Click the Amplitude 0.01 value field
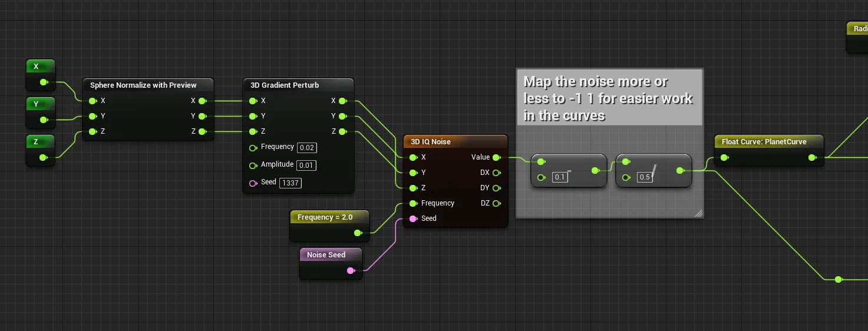 pos(306,165)
